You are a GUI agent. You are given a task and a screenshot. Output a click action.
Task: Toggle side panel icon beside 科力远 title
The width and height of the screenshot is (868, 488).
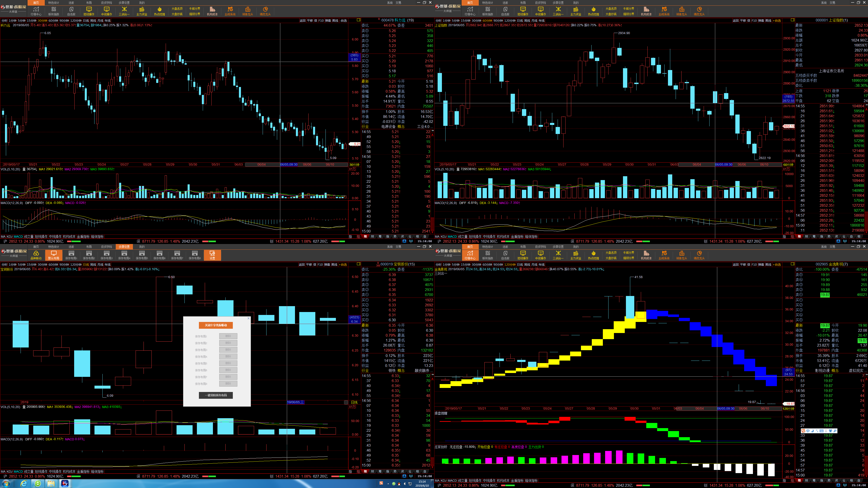tap(359, 20)
